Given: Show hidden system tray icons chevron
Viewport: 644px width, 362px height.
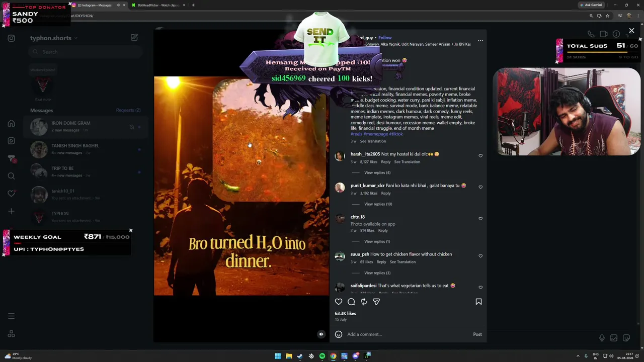Looking at the screenshot, I should (578, 356).
